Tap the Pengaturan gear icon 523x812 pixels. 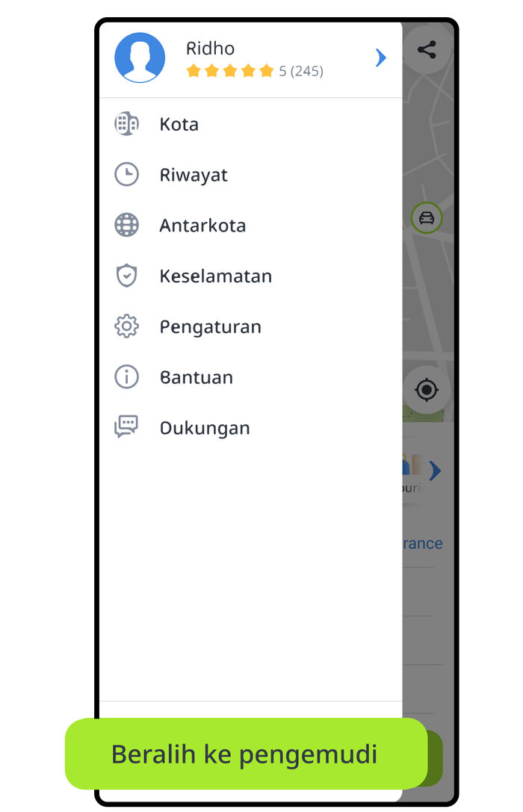[x=126, y=326]
